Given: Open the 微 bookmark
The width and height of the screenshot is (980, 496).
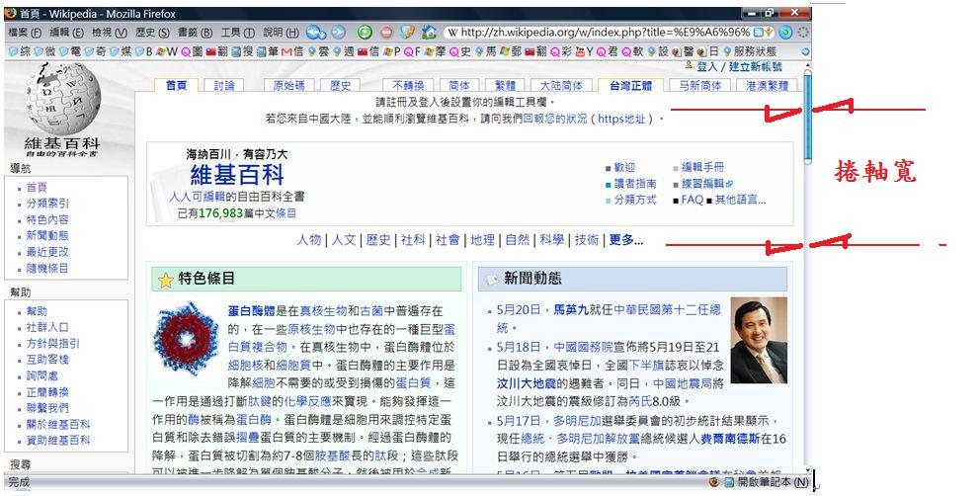Looking at the screenshot, I should [x=45, y=51].
